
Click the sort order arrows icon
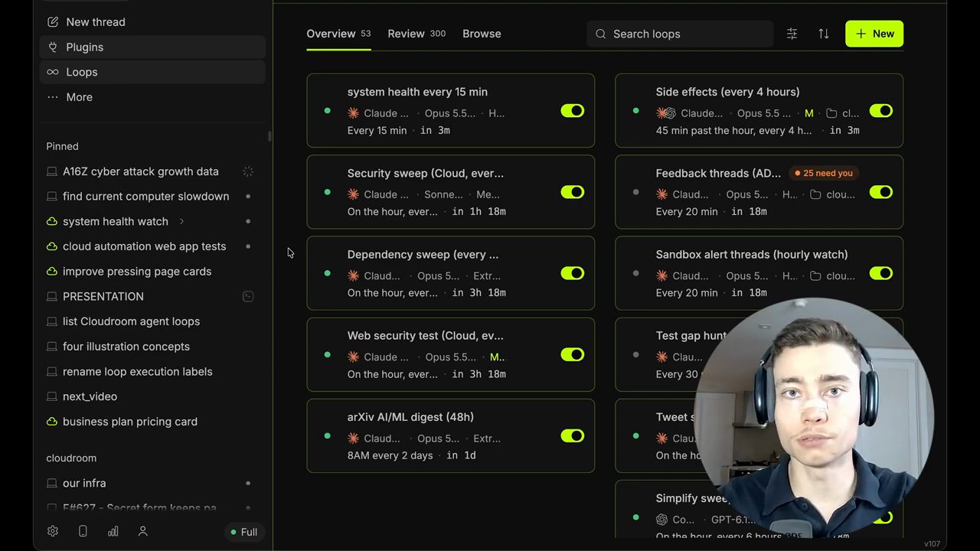(824, 34)
